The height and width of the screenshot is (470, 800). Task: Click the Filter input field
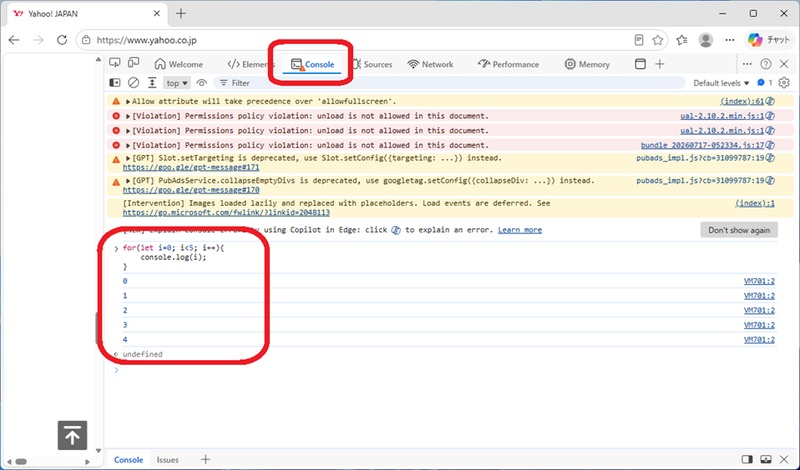449,83
